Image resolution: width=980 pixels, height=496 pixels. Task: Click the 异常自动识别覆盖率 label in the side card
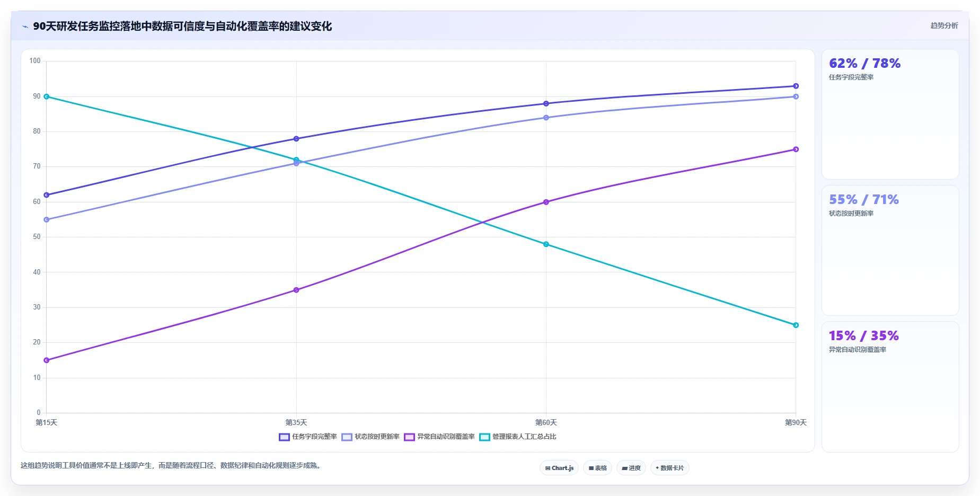coord(858,350)
